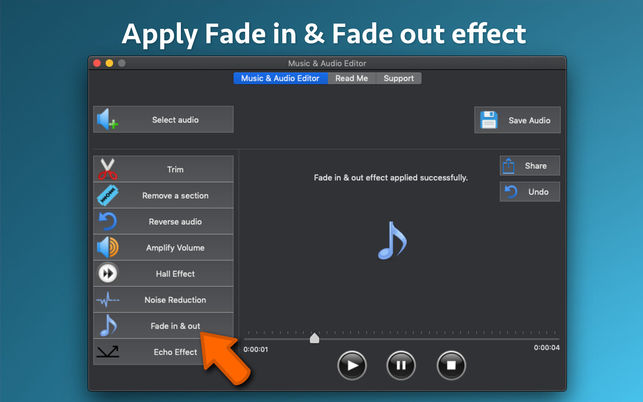
Task: Close the window with the red button
Action: pos(97,63)
